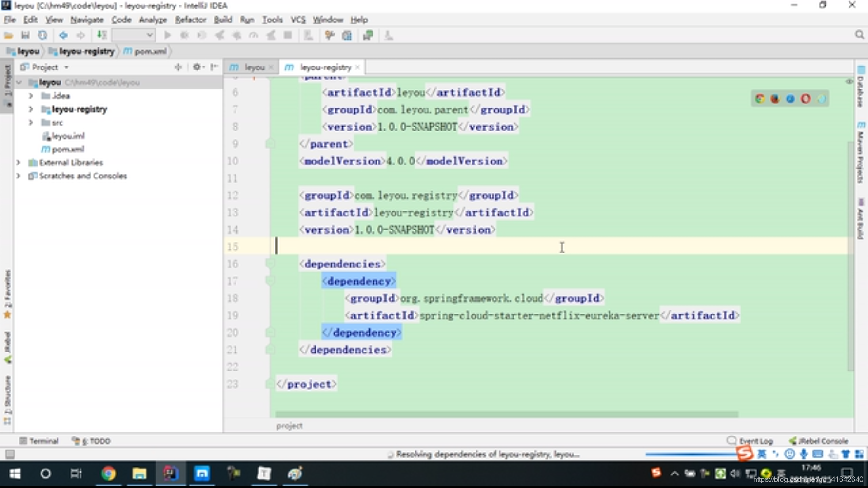868x488 pixels.
Task: Toggle tool window buttons status icon
Action: click(10, 454)
